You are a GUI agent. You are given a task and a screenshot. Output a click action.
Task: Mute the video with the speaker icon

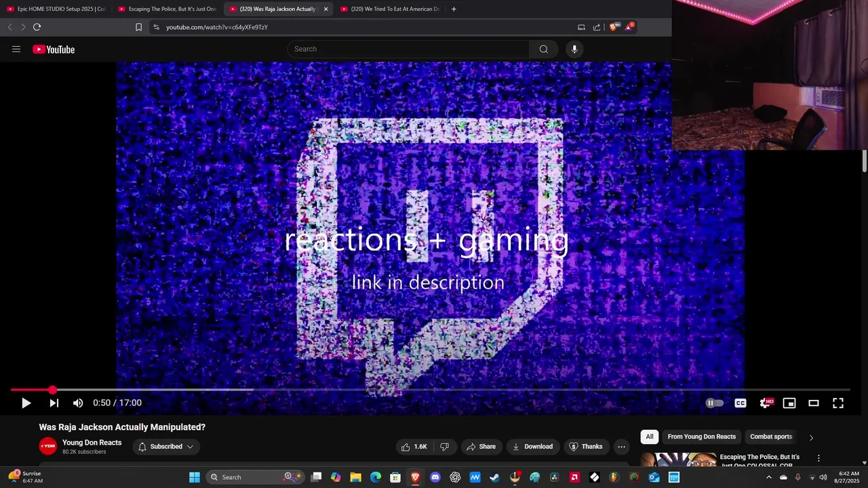tap(78, 403)
